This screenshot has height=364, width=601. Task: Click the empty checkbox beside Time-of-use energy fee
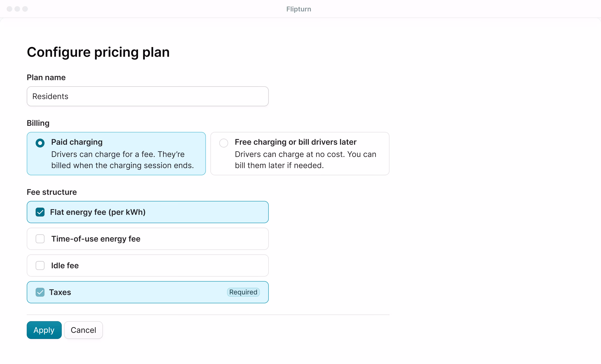pos(40,239)
